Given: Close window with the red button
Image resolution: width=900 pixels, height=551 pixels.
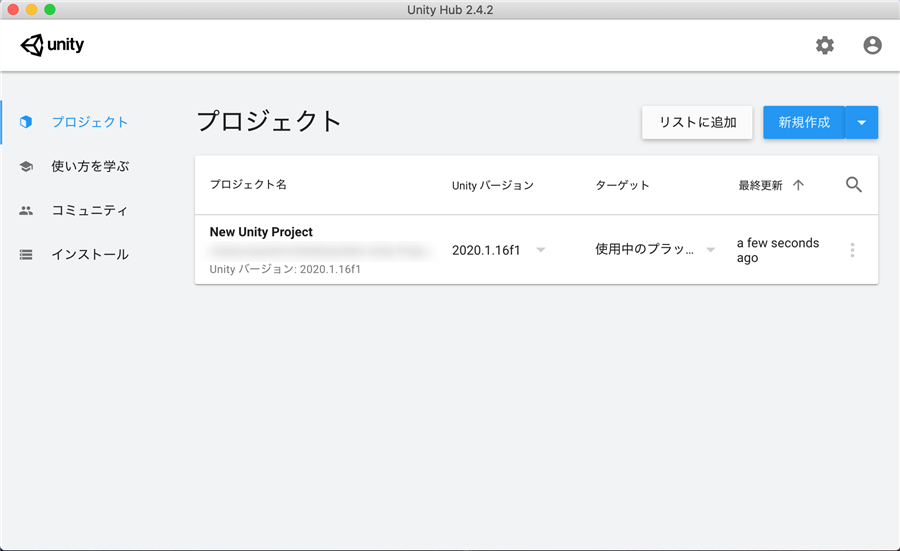Looking at the screenshot, I should pyautogui.click(x=13, y=9).
